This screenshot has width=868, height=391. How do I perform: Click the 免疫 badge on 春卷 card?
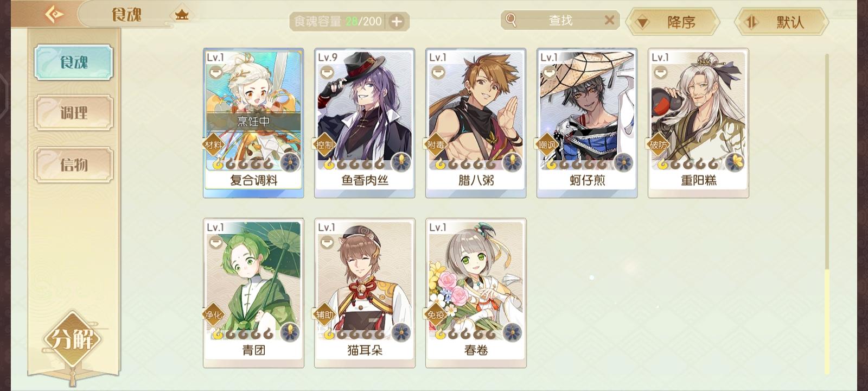coord(436,314)
